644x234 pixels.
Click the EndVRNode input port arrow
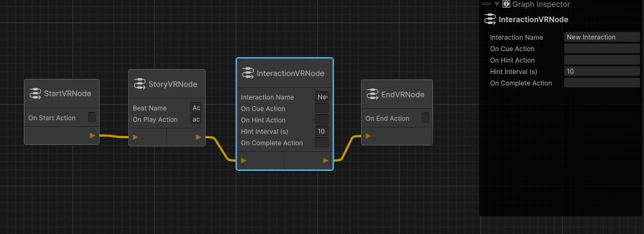coord(368,136)
